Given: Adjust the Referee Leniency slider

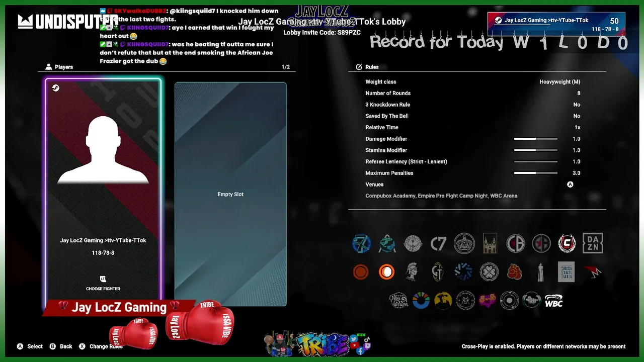Looking at the screenshot, I should 535,162.
